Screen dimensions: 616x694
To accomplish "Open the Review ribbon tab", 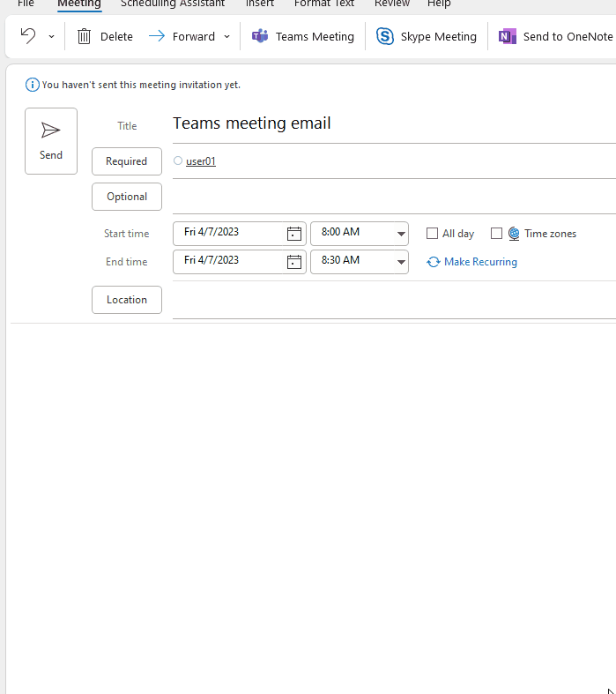I will point(392,4).
